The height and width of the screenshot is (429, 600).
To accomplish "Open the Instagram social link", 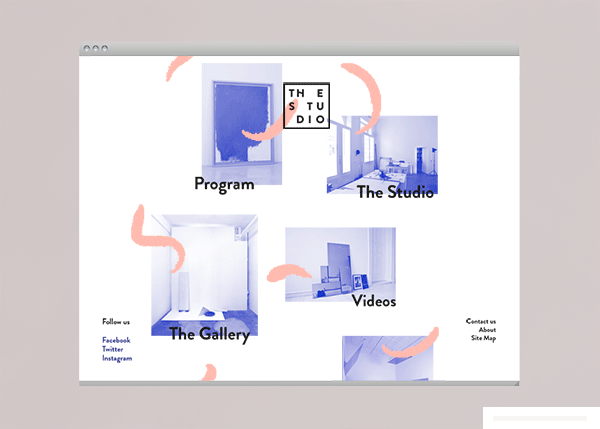I will 117,358.
